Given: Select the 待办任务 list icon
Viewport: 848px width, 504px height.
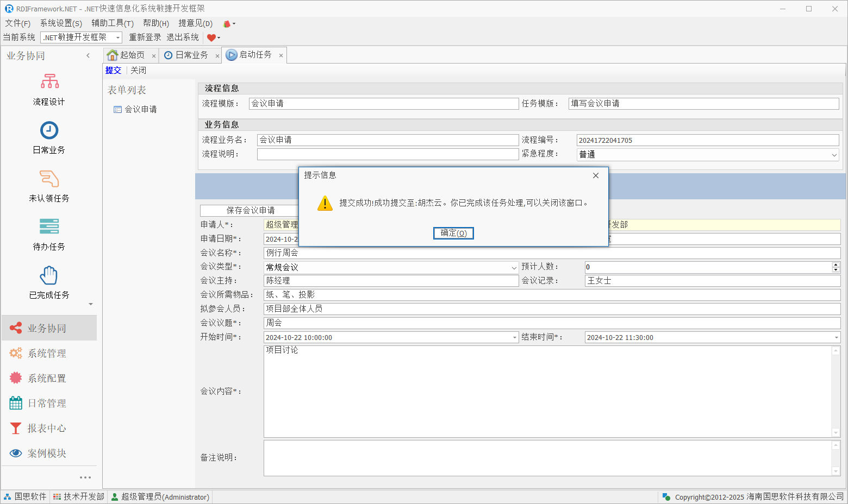Looking at the screenshot, I should click(49, 226).
